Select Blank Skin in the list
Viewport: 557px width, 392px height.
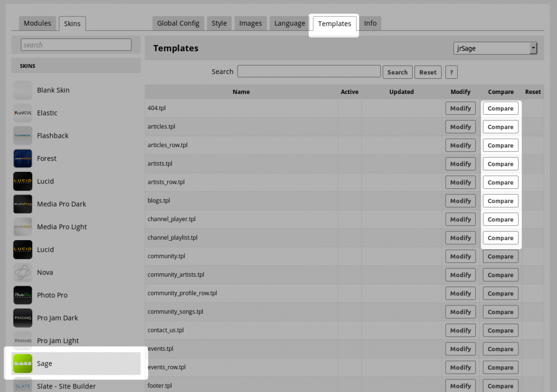click(x=53, y=90)
